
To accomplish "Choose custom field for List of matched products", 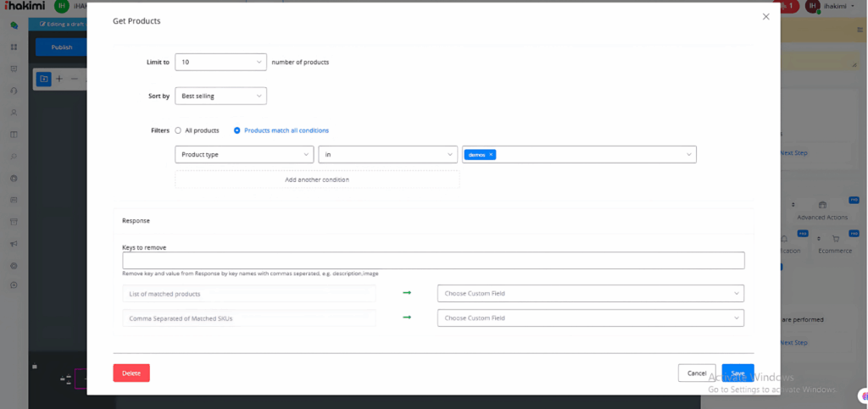I will click(x=590, y=294).
